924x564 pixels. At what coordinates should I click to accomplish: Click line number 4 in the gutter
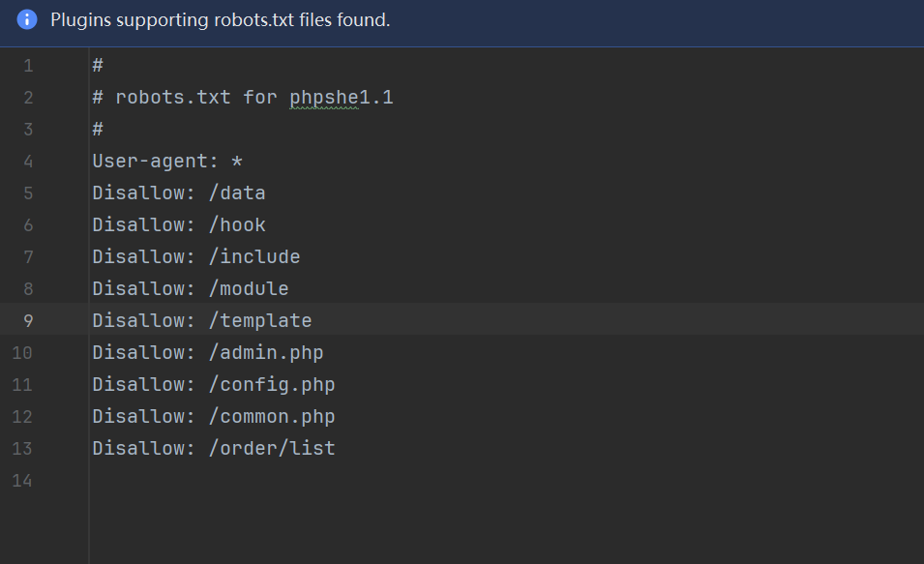click(27, 162)
